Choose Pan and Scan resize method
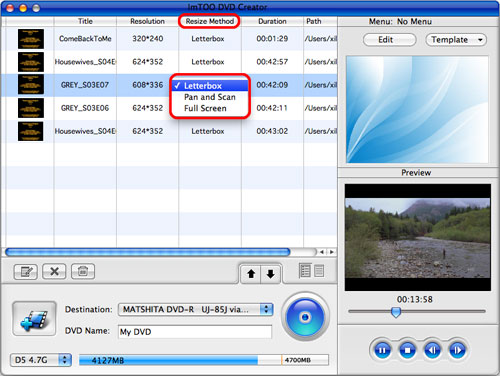 pyautogui.click(x=210, y=97)
